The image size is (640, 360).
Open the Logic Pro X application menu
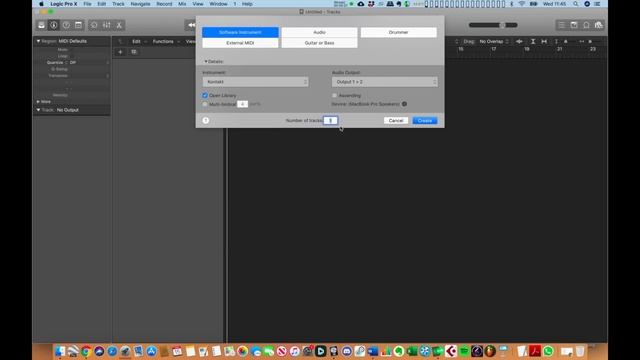click(x=64, y=4)
